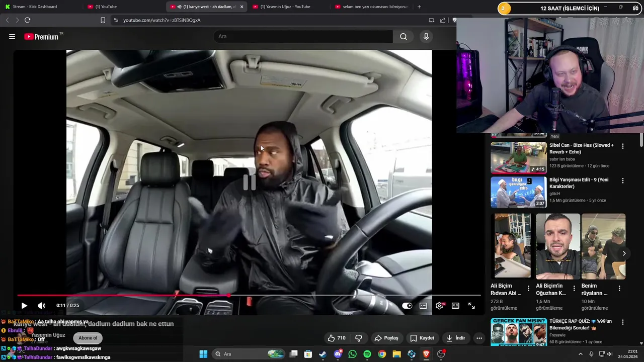Close the kanye west browser tab
Screen dimensions: 644x362
242,7
